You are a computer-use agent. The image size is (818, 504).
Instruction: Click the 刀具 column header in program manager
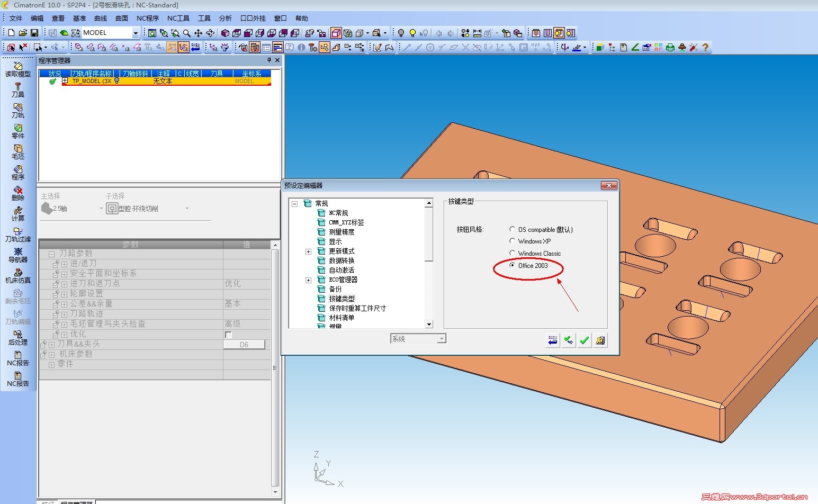pyautogui.click(x=217, y=74)
